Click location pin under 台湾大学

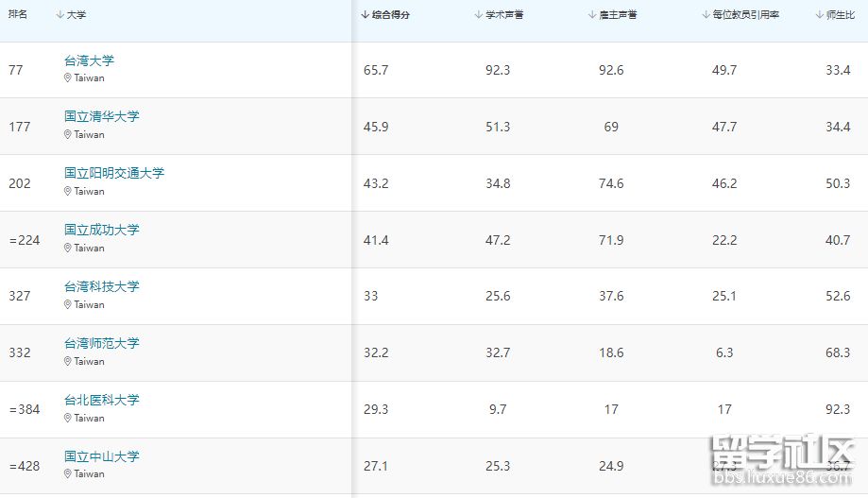(x=68, y=78)
